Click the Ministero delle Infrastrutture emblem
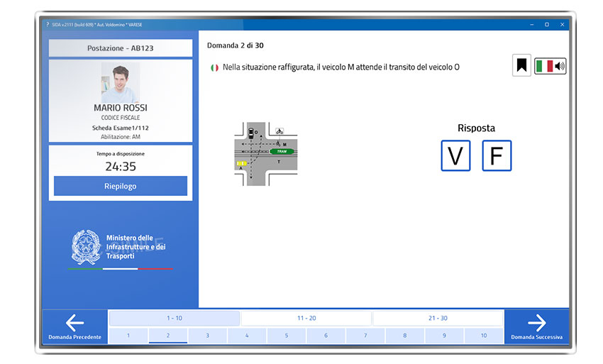 coord(87,246)
